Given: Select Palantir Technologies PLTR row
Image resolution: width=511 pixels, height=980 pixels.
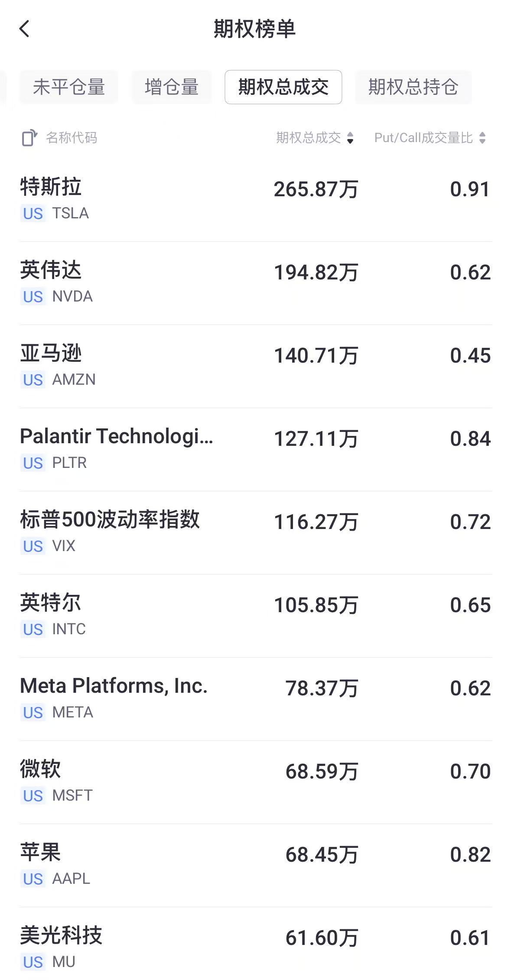Looking at the screenshot, I should click(x=255, y=449).
